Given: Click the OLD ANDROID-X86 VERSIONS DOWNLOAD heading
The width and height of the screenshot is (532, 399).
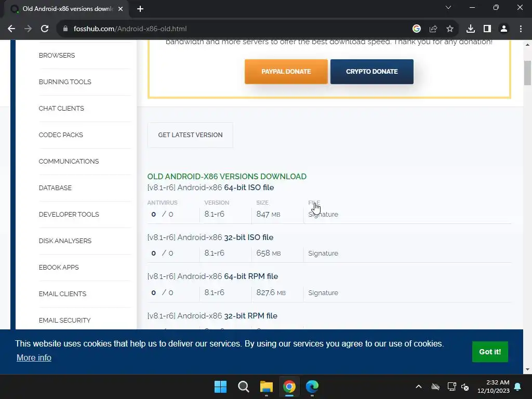Looking at the screenshot, I should click(x=227, y=177).
